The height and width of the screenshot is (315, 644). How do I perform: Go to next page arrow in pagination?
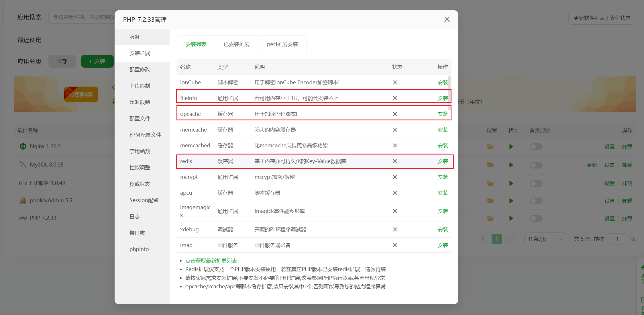pos(511,239)
